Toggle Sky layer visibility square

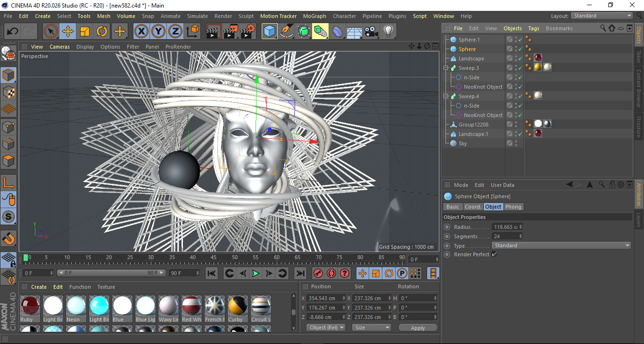510,143
